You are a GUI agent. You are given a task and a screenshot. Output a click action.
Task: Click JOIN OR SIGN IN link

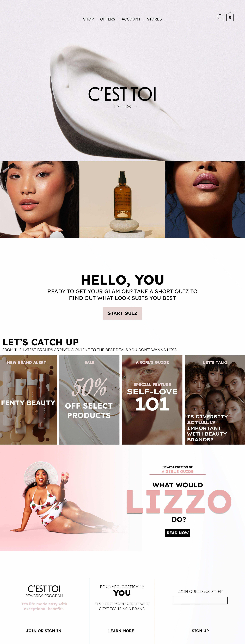44,631
